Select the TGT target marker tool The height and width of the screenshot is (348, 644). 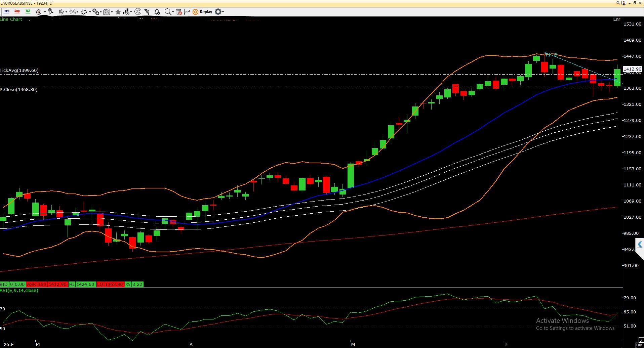pyautogui.click(x=28, y=11)
